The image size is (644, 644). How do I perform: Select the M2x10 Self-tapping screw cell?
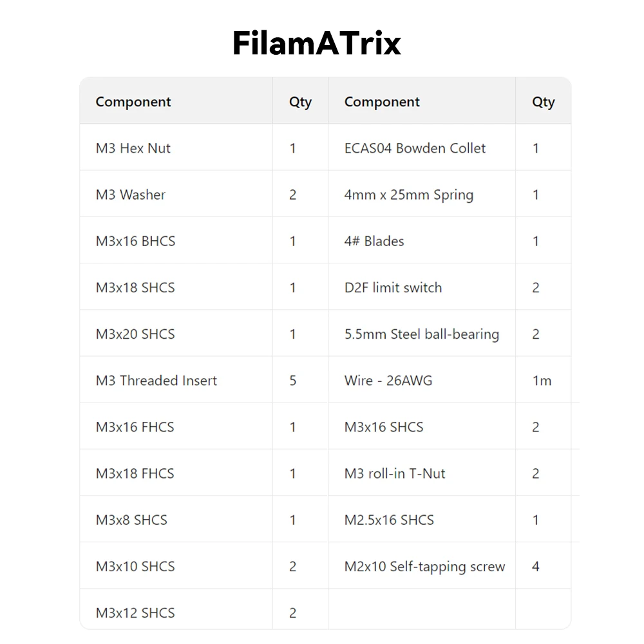[x=424, y=566]
